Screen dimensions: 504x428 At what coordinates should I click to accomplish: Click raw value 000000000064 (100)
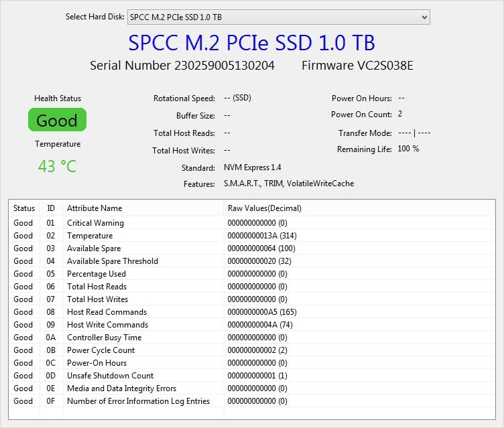coord(261,248)
